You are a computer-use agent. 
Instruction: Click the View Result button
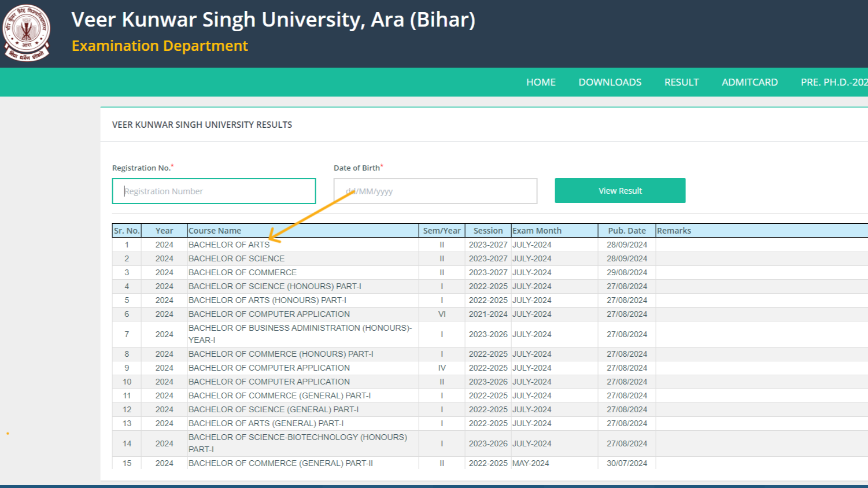pos(620,190)
